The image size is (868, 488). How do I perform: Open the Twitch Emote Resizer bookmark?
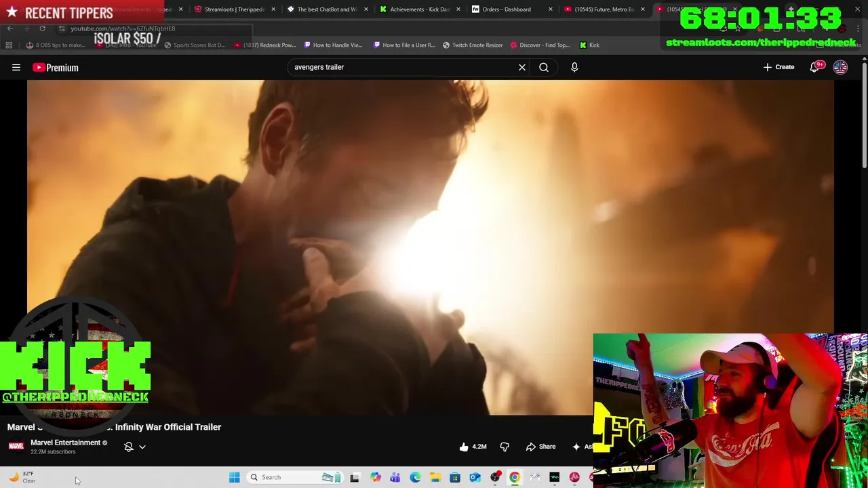pyautogui.click(x=473, y=45)
